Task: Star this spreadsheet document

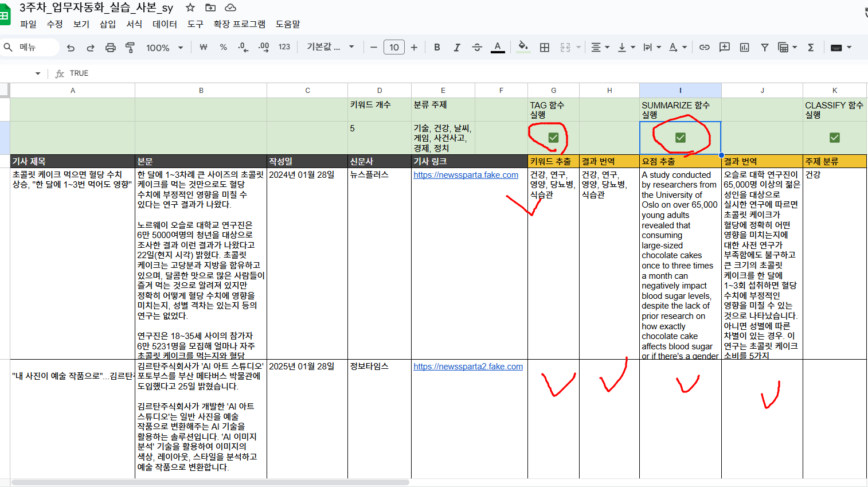Action: click(190, 7)
